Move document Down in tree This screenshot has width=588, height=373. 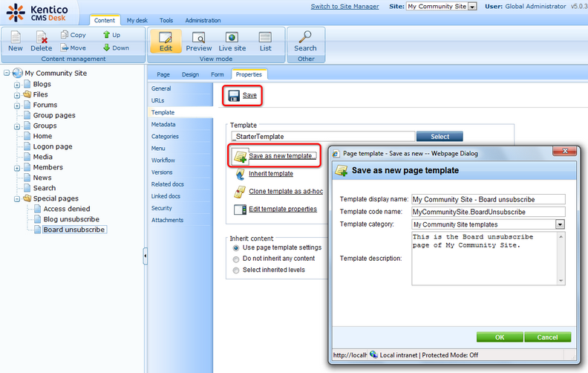click(117, 48)
